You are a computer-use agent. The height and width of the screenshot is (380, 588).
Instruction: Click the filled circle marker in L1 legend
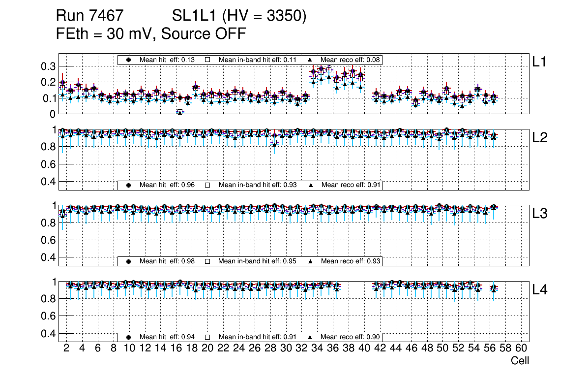pyautogui.click(x=129, y=60)
